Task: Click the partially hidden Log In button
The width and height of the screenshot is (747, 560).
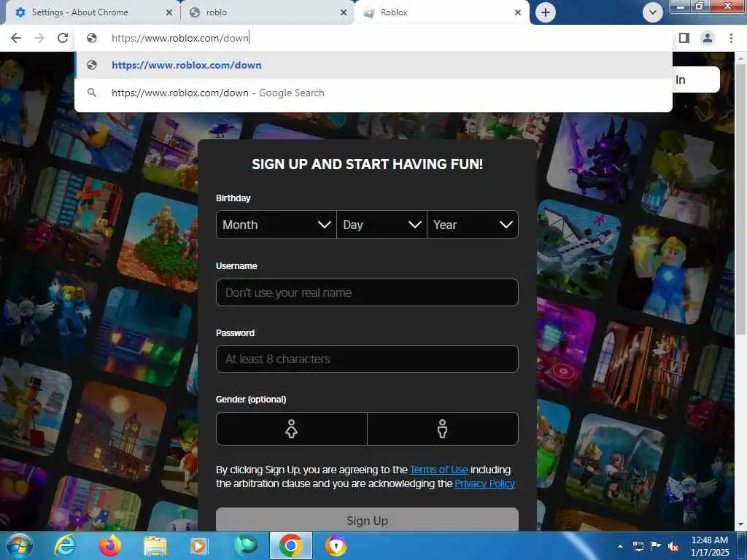Action: (x=695, y=79)
